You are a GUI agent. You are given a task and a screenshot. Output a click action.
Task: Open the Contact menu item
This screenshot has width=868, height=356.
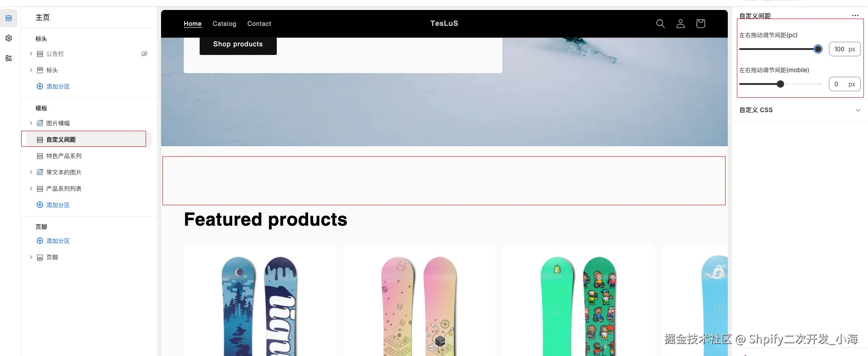point(259,24)
